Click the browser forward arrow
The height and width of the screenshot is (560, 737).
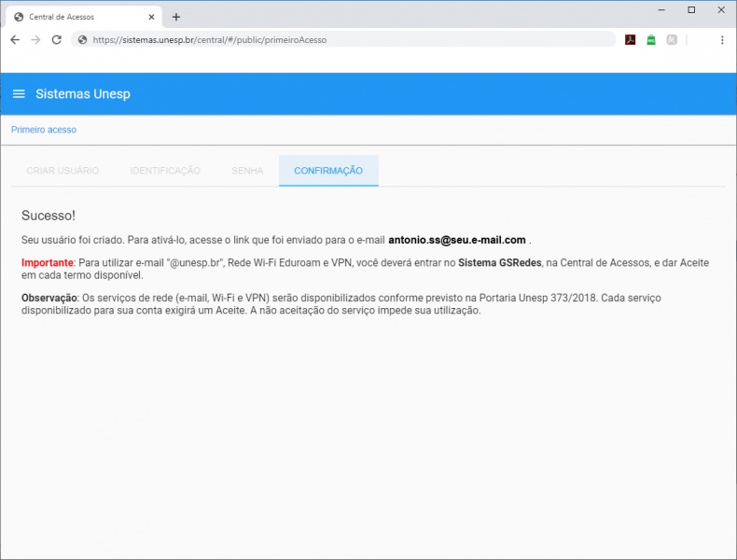[x=35, y=40]
